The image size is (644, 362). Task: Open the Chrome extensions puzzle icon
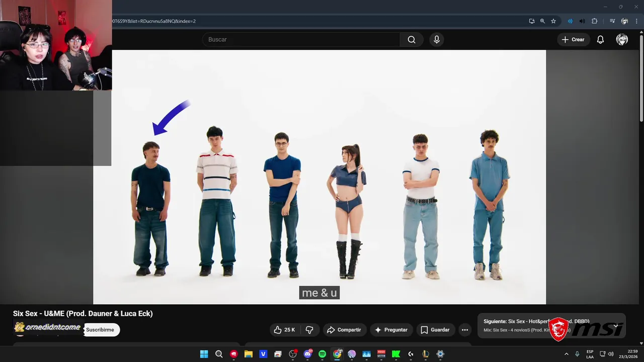point(595,21)
